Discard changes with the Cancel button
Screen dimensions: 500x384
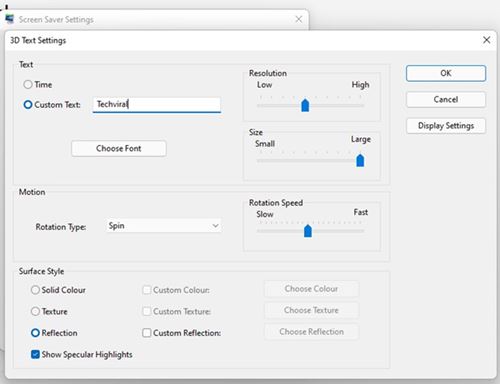pyautogui.click(x=446, y=99)
